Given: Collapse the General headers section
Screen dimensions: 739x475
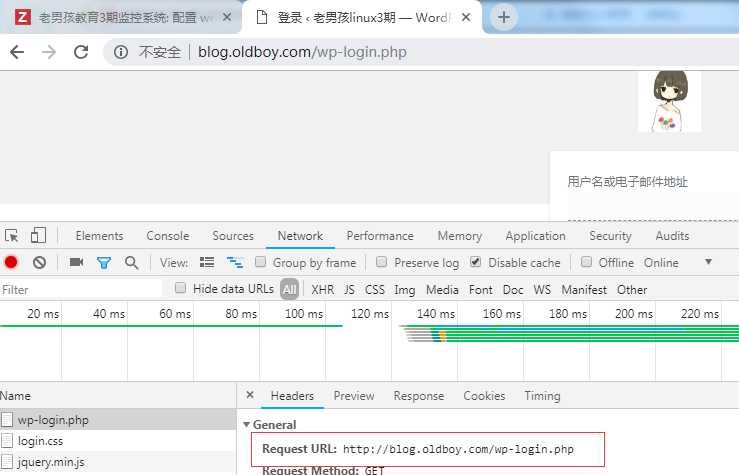Looking at the screenshot, I should click(x=247, y=425).
